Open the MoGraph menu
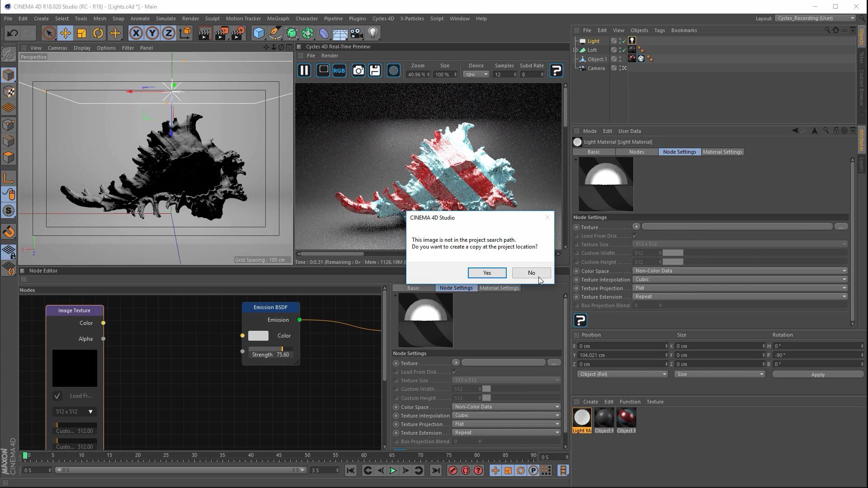Viewport: 868px width, 488px height. (x=278, y=19)
